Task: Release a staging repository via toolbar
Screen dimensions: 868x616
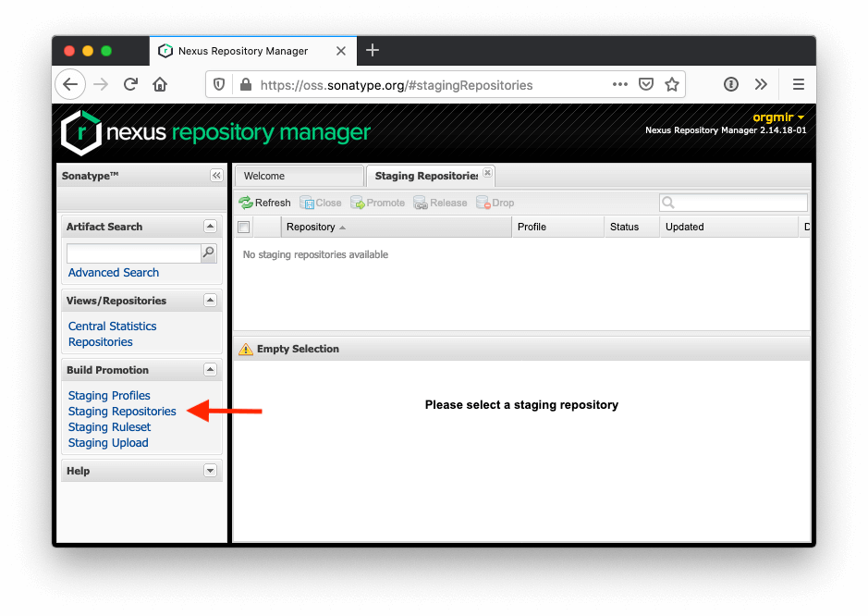Action: (x=440, y=202)
